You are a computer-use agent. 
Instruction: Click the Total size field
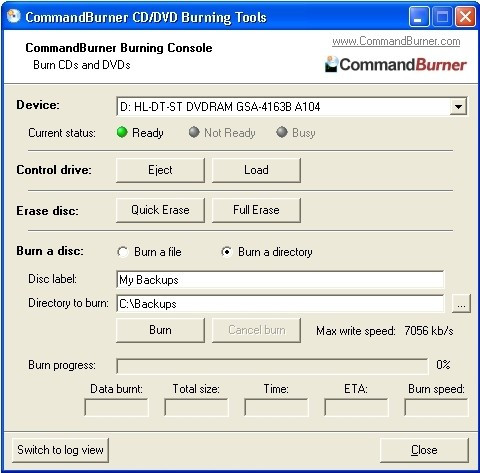click(x=196, y=407)
